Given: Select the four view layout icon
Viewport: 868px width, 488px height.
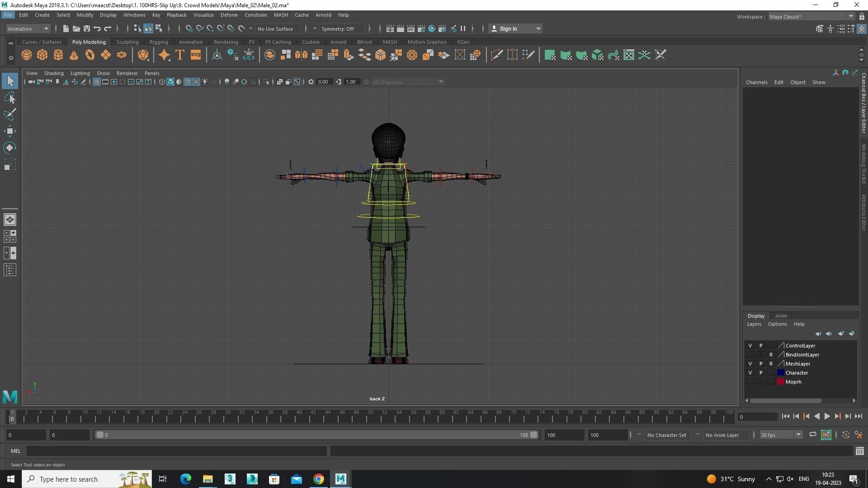Looking at the screenshot, I should [x=10, y=236].
